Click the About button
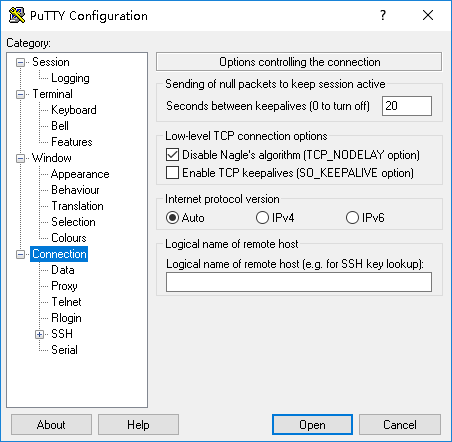 pos(51,425)
